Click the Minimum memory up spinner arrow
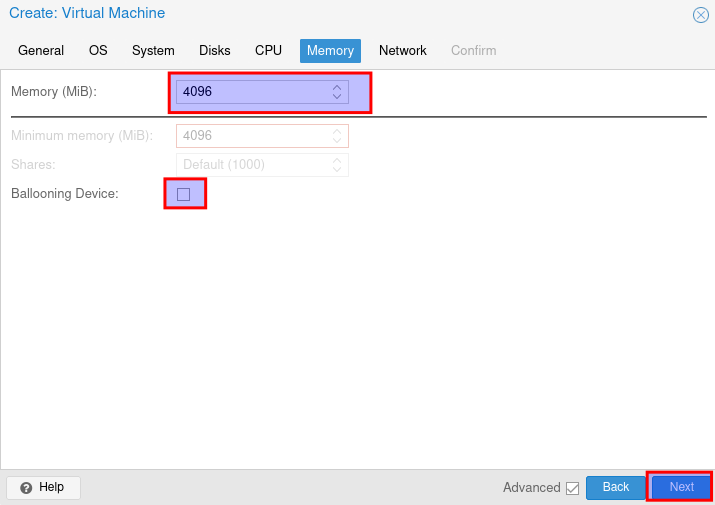Screen dimensions: 715x505 point(337,131)
